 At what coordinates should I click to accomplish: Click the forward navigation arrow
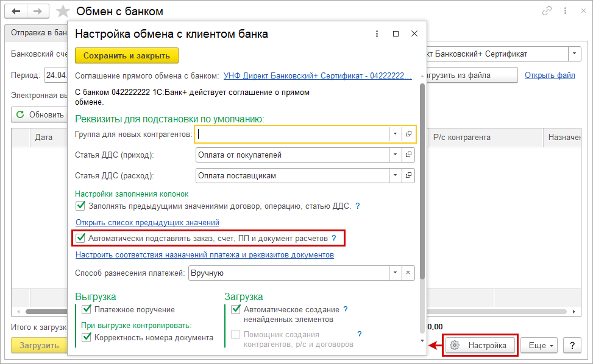(x=38, y=12)
